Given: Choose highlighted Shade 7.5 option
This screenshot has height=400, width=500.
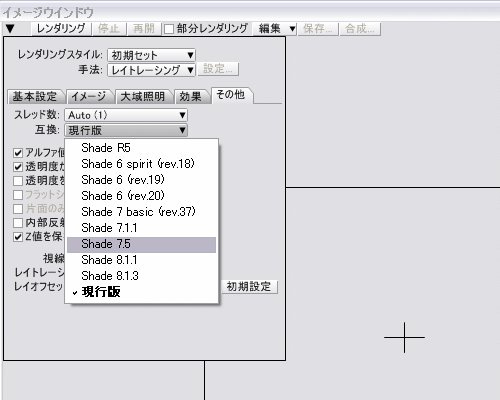Looking at the screenshot, I should [x=142, y=244].
